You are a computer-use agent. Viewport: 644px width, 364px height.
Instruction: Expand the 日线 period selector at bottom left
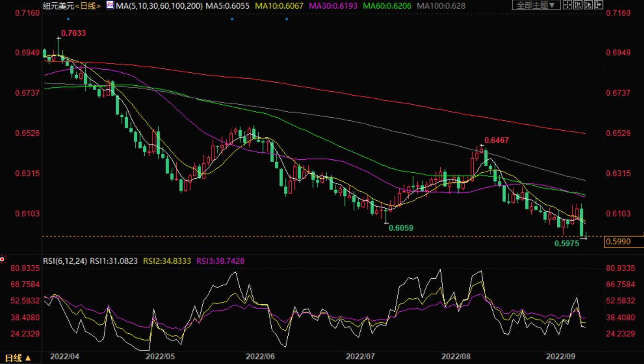click(x=18, y=358)
